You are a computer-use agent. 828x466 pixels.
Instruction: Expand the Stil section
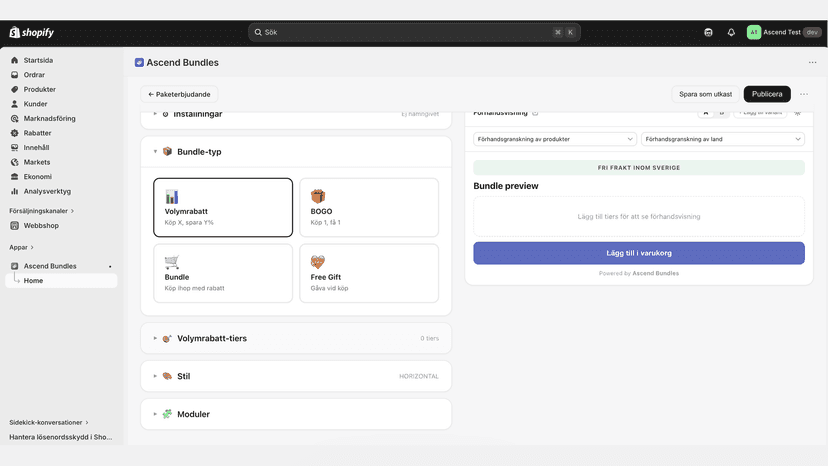click(x=296, y=376)
